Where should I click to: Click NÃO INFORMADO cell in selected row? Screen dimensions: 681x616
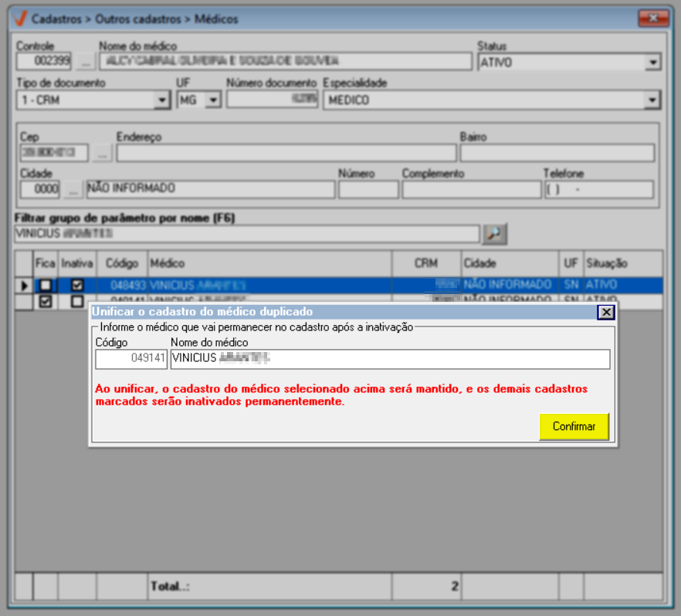pos(510,285)
